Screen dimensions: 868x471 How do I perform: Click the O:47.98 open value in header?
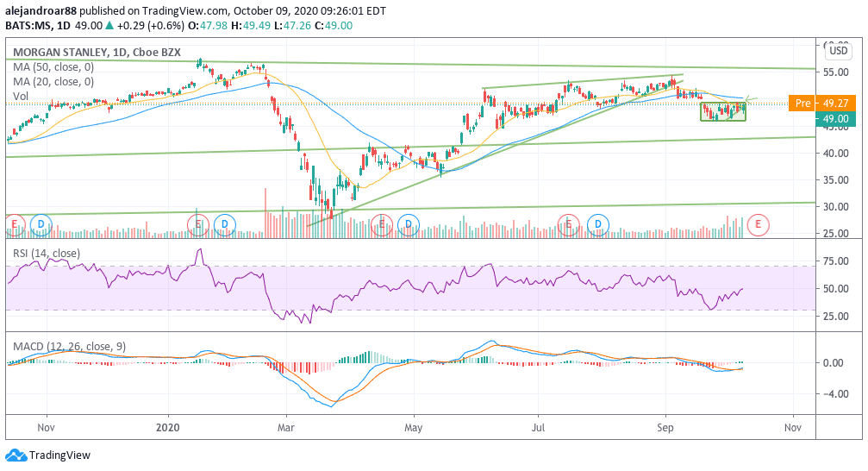point(208,26)
